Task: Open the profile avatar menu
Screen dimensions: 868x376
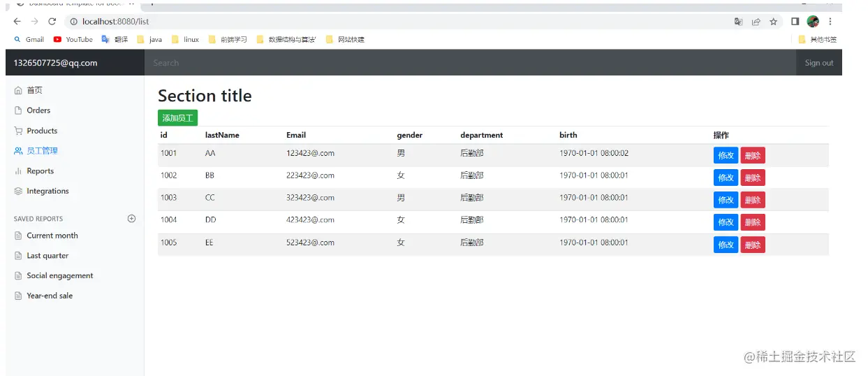Action: click(x=813, y=22)
